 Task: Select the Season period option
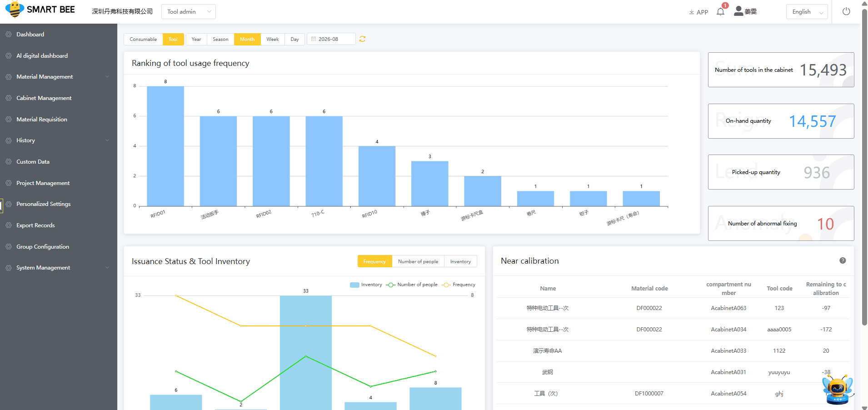click(x=220, y=39)
